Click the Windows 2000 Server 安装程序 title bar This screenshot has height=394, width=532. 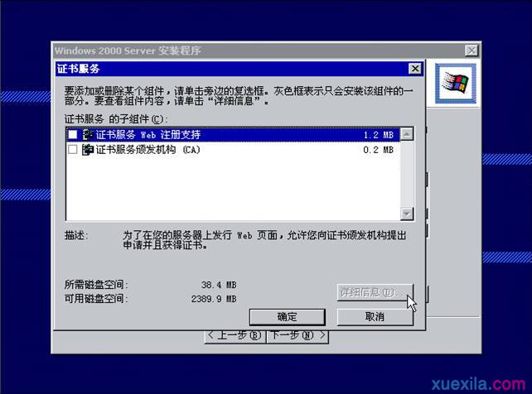coord(249,51)
